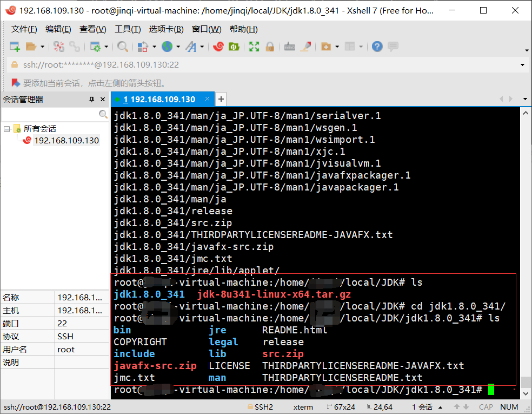Pin the session manager panel

[91, 99]
